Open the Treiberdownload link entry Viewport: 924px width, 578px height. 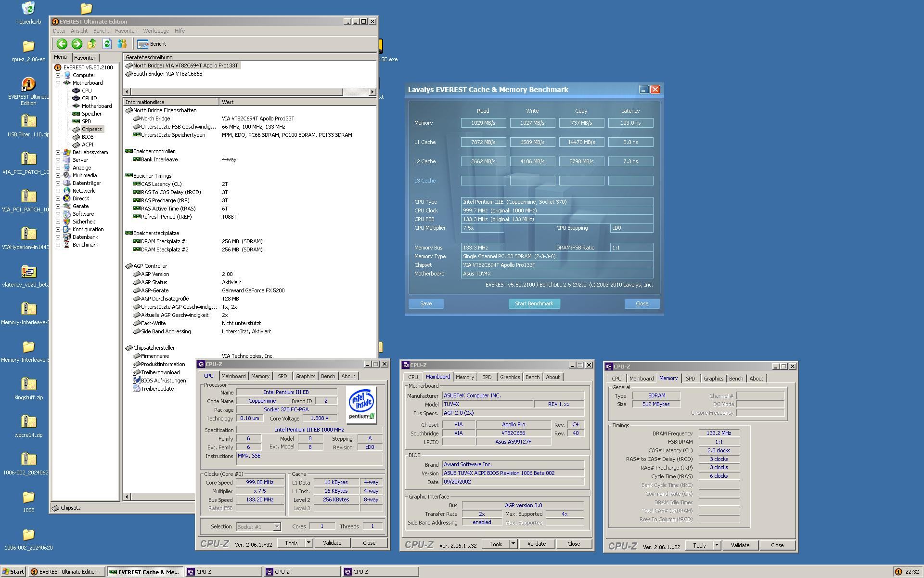(160, 372)
